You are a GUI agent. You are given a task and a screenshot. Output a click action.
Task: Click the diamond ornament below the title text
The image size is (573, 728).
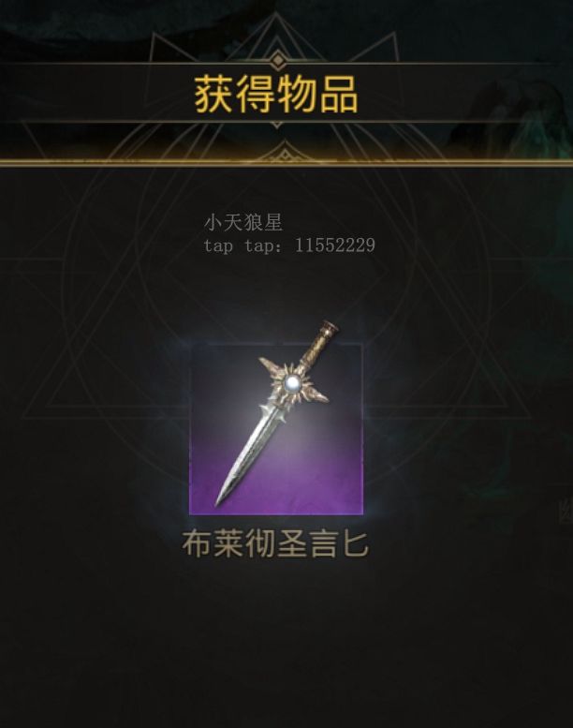277,124
